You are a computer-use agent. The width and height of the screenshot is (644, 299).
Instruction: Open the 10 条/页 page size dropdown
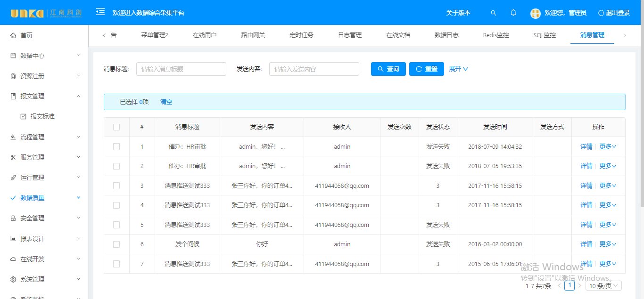603,286
